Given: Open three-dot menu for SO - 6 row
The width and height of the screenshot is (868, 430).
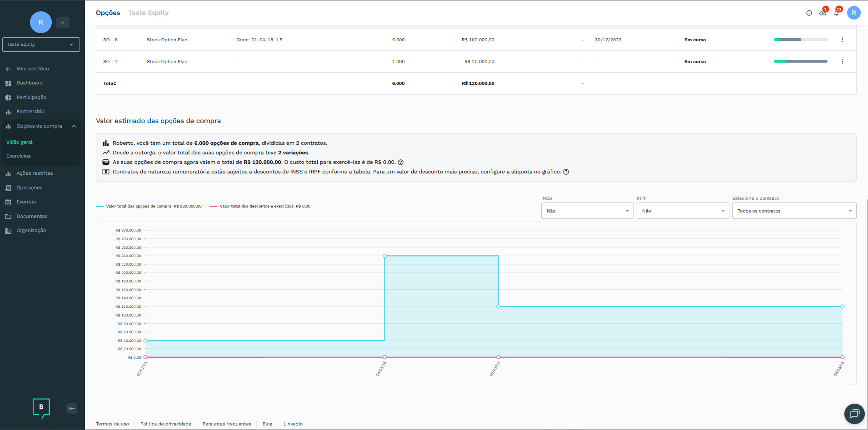Looking at the screenshot, I should click(842, 40).
